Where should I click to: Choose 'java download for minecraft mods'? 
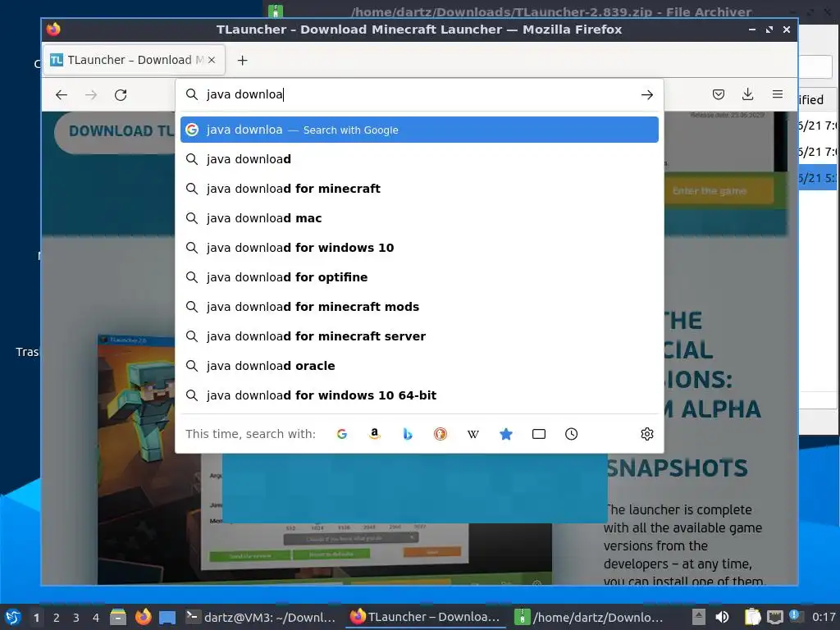(x=419, y=307)
